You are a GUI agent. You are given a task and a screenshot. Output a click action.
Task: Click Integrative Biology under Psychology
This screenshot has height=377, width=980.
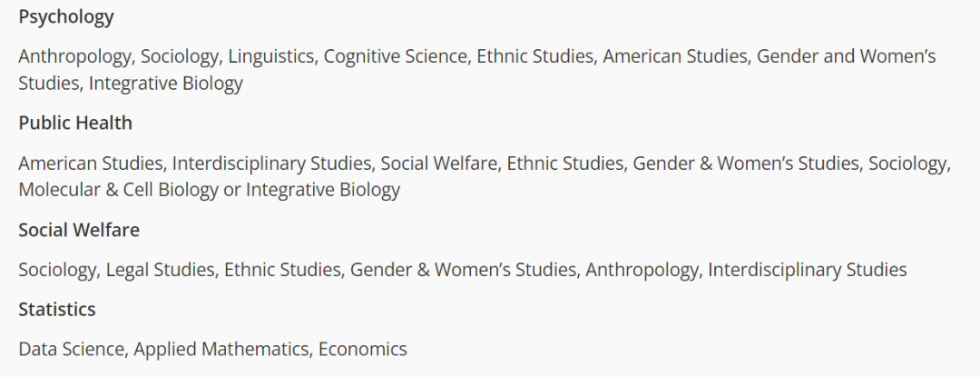pyautogui.click(x=166, y=84)
